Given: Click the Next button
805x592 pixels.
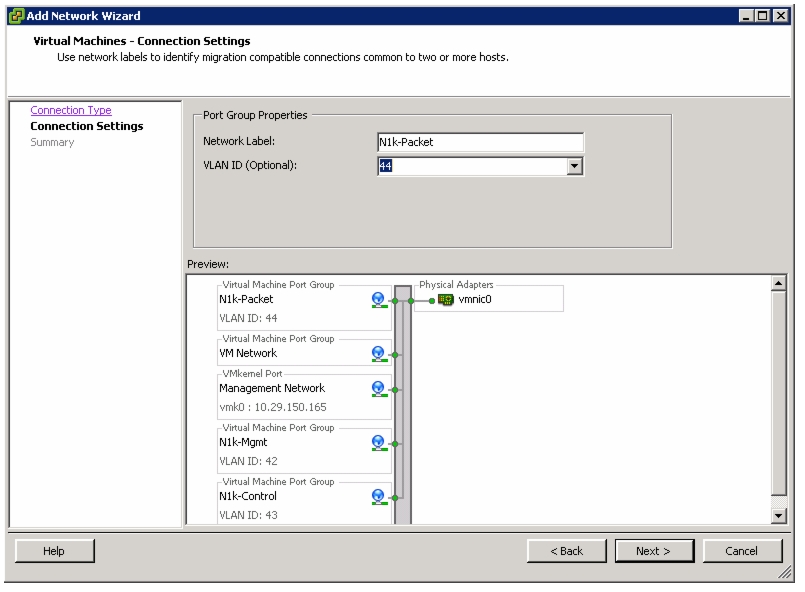Looking at the screenshot, I should 654,551.
